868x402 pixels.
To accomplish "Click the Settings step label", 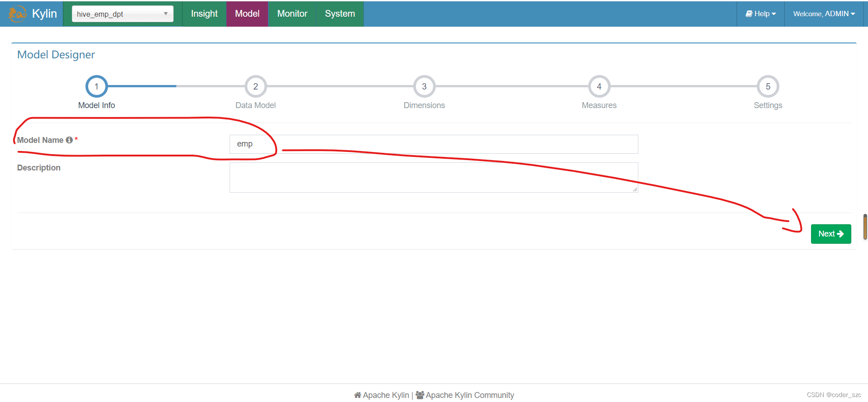I will 768,105.
